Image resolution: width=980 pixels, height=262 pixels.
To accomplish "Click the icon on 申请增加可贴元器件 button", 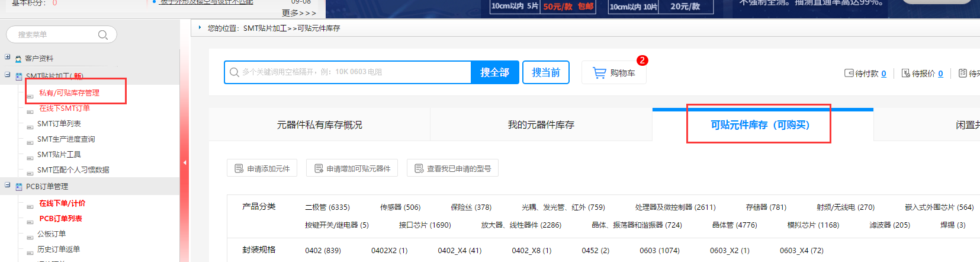I will click(319, 169).
